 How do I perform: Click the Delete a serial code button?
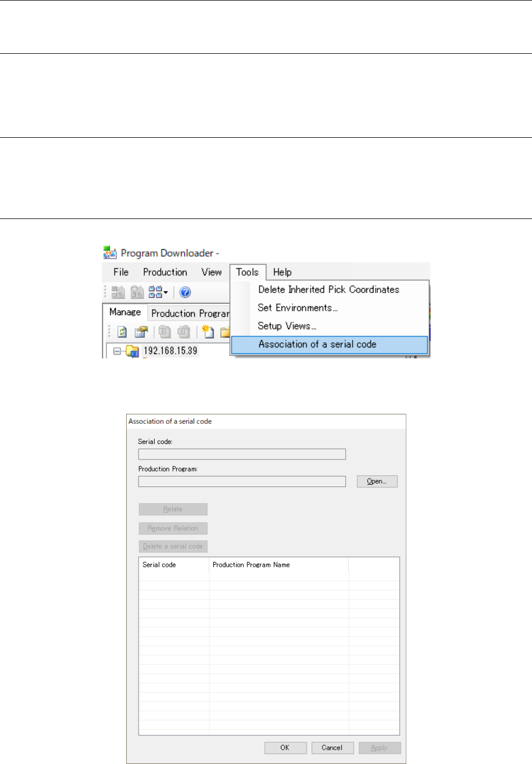click(173, 546)
